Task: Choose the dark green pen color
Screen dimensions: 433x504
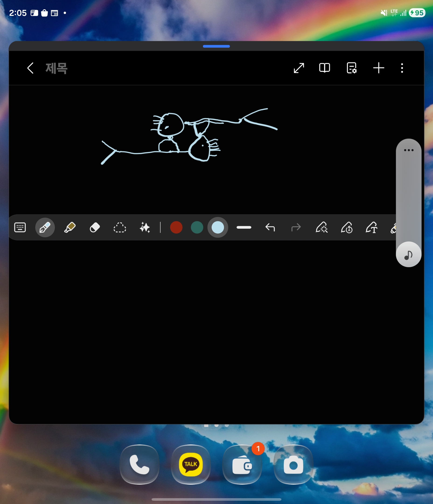Action: click(x=197, y=227)
